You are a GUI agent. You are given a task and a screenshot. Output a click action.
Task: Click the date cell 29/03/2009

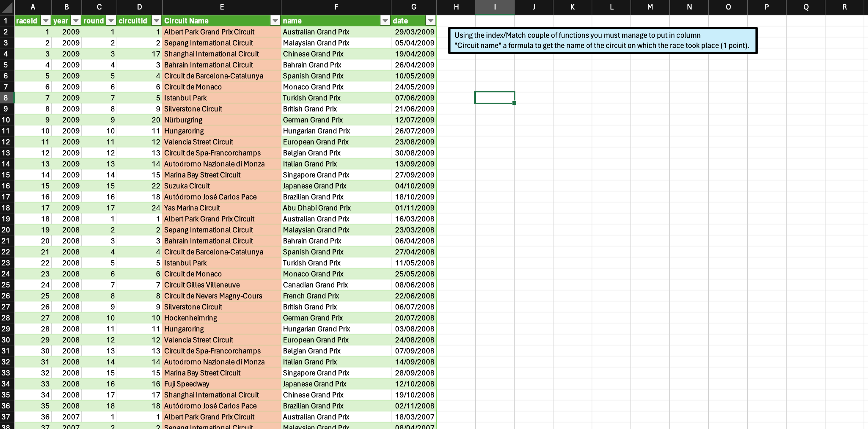(x=414, y=32)
